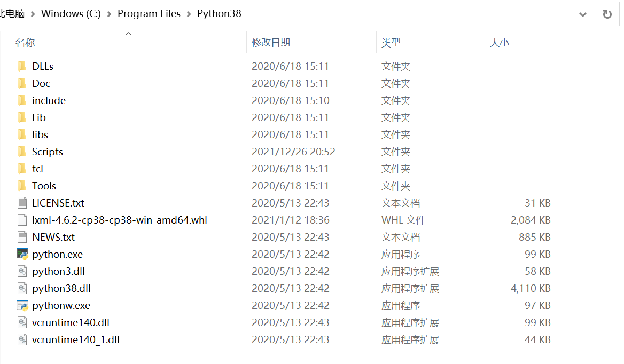Select the python.exe file name
Image resolution: width=624 pixels, height=364 pixels.
[x=57, y=255]
